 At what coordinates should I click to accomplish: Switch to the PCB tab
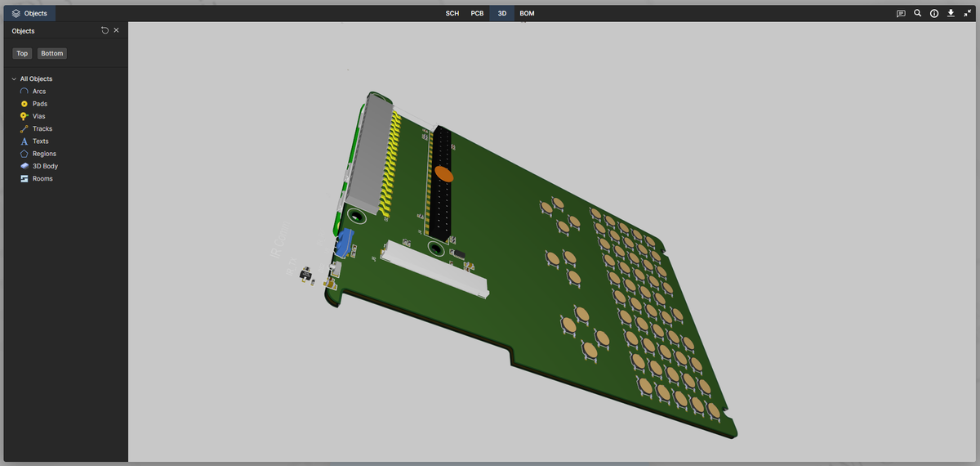click(477, 14)
